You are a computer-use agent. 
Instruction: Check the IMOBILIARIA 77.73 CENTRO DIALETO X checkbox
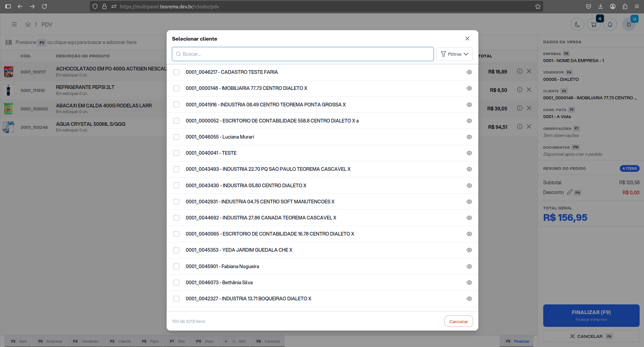click(176, 88)
